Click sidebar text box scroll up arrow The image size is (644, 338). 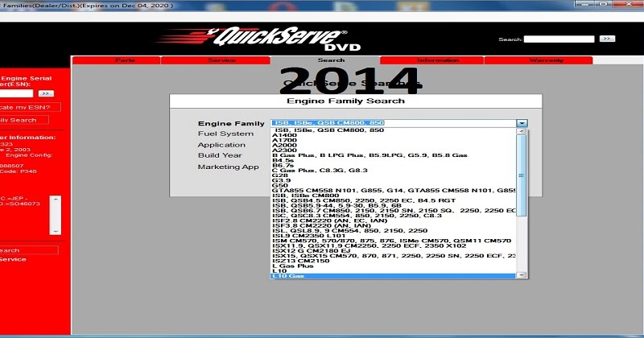(56, 200)
